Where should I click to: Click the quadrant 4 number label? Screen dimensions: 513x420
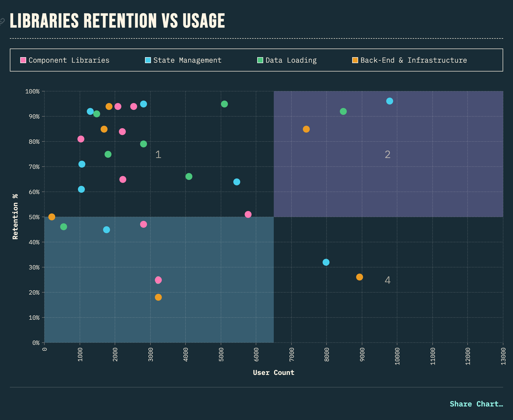(x=387, y=280)
